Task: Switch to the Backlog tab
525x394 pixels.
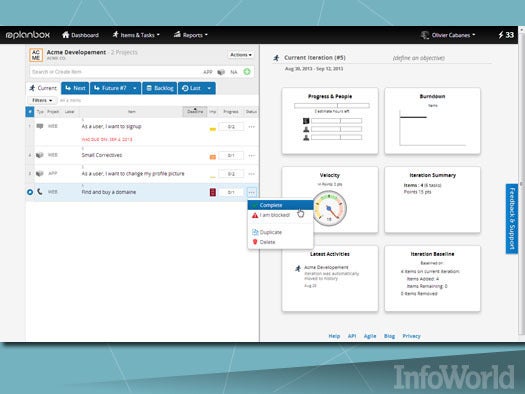Action: (x=160, y=88)
